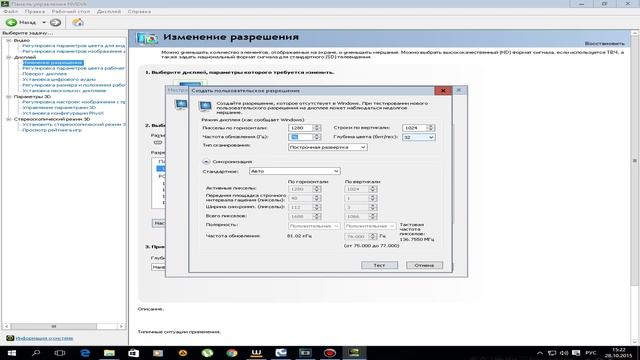
Task: Open the home page icon in toolbar
Action: pyautogui.click(x=78, y=22)
